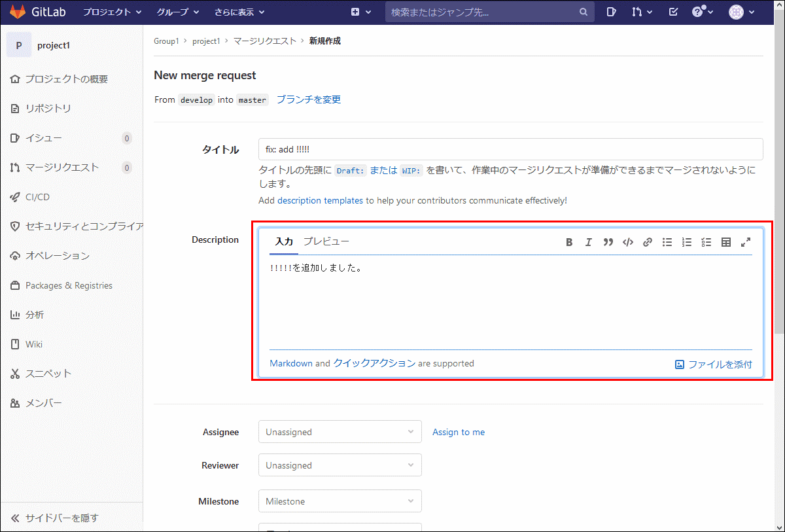Add a task list in description

pyautogui.click(x=706, y=242)
